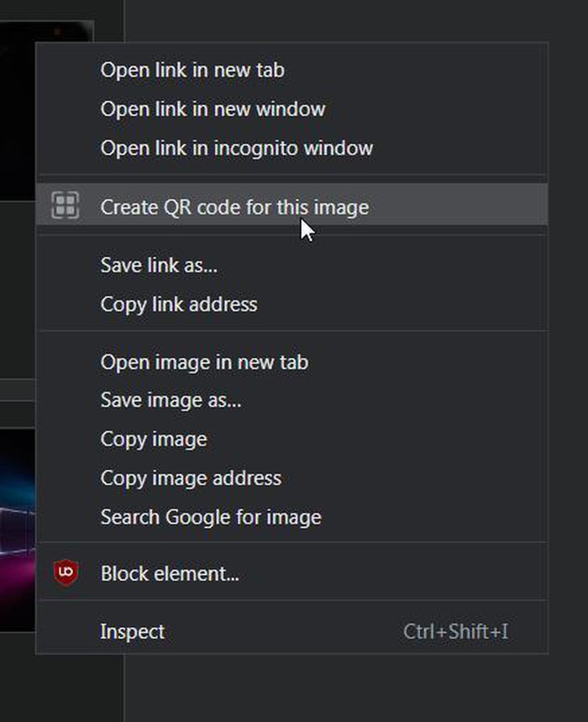Select Create QR code for this image
This screenshot has height=722, width=588.
[x=234, y=207]
